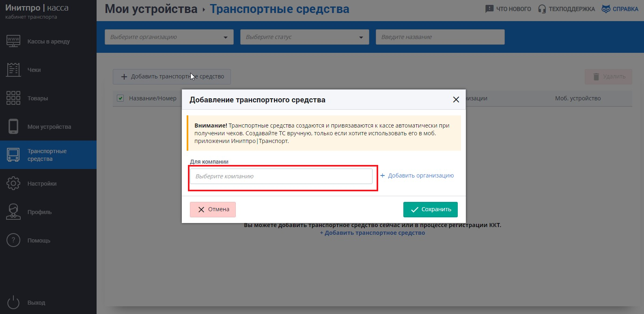
Task: Click the trash icon on Удалить
Action: point(596,76)
